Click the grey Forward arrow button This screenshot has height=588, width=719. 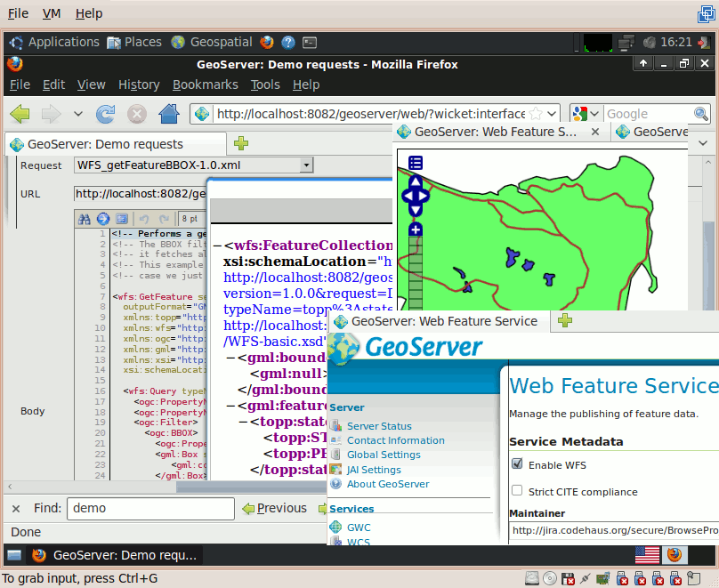51,113
